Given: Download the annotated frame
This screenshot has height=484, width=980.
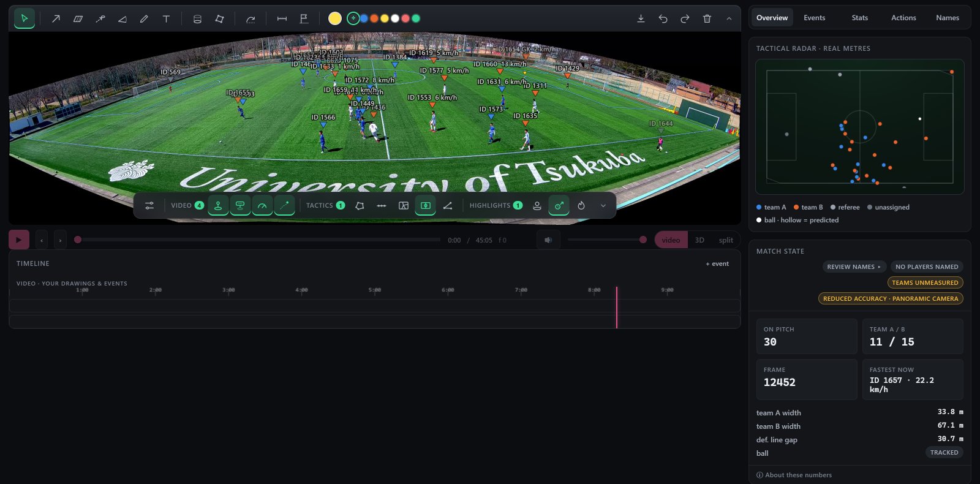Looking at the screenshot, I should coord(641,18).
